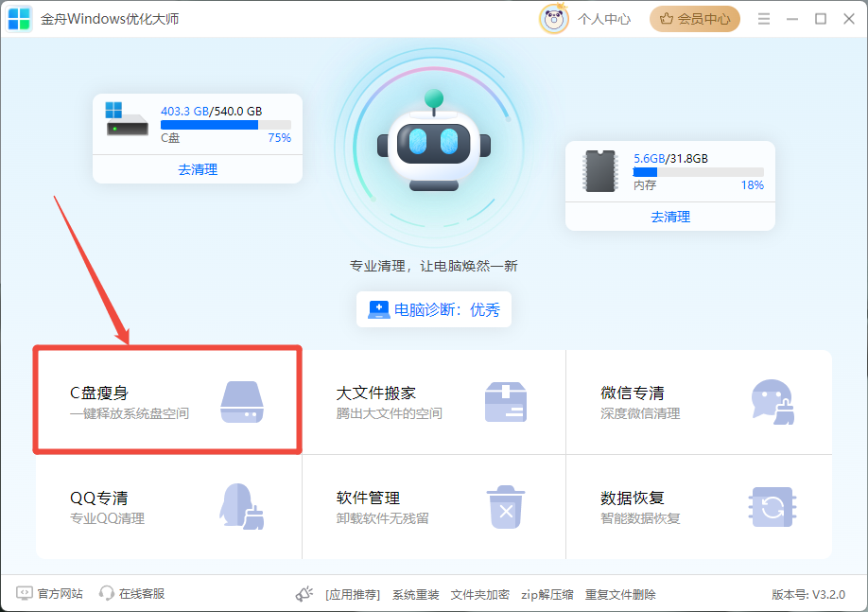Open the C盘瘦身 disk icon
The image size is (868, 612).
[242, 402]
